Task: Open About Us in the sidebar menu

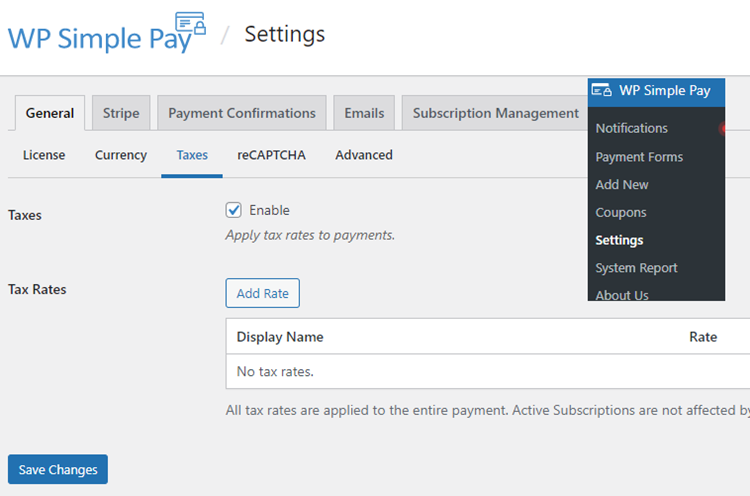Action: (622, 295)
